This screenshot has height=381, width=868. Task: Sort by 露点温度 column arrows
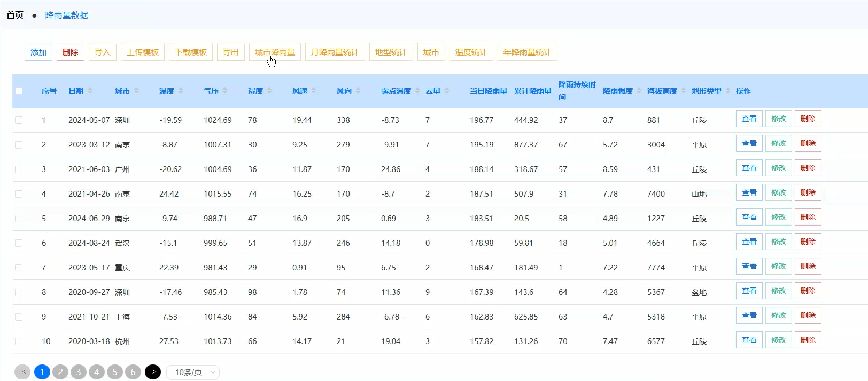pyautogui.click(x=417, y=91)
